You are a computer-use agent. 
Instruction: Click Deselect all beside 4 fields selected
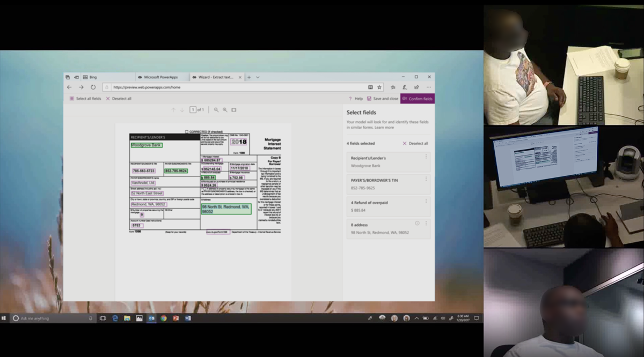pos(415,144)
